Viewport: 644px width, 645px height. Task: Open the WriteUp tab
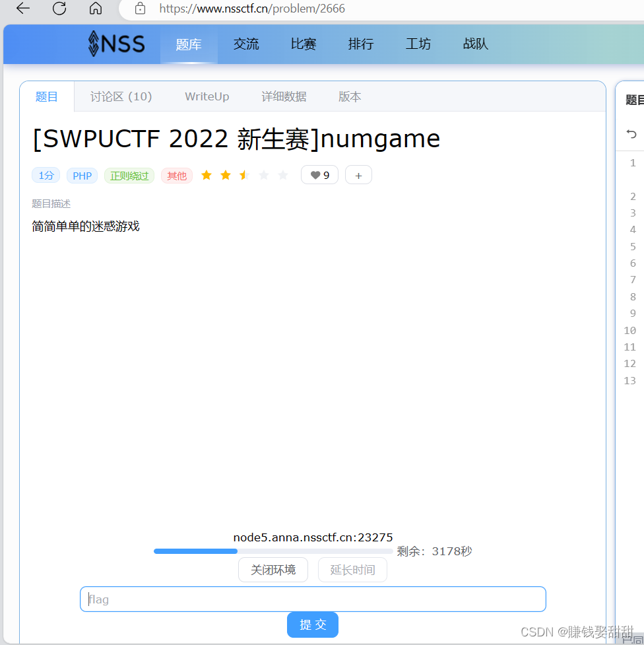(207, 96)
